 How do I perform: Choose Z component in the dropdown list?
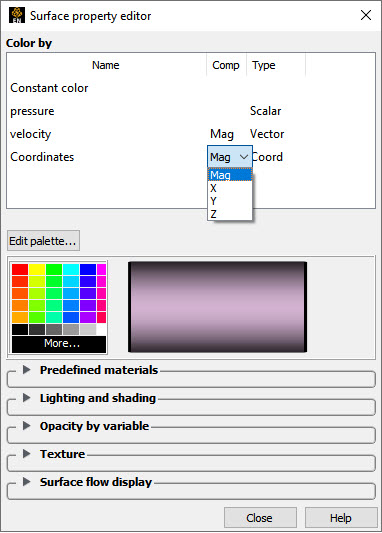tap(230, 214)
